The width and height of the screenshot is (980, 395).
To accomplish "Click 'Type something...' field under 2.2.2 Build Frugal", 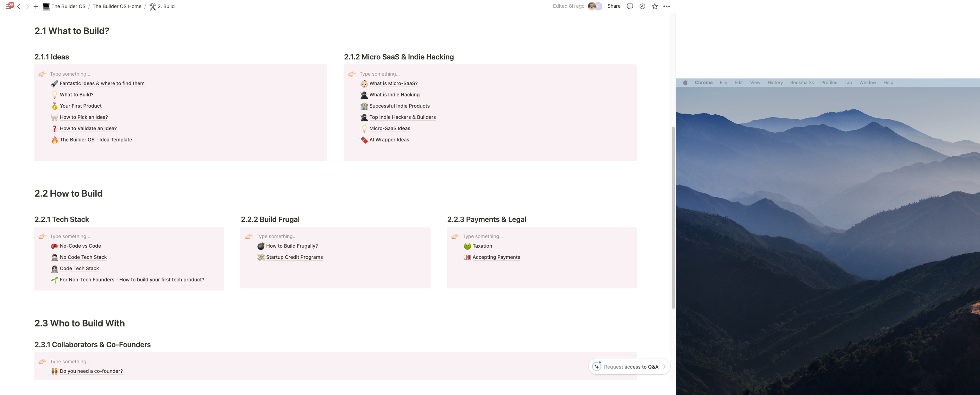I will (276, 236).
